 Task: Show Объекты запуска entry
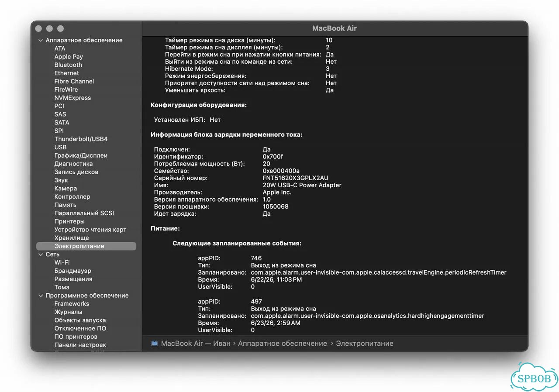click(80, 320)
